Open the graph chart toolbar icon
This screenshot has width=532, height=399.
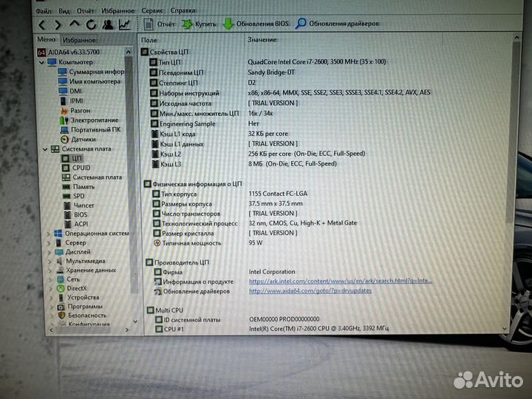point(124,24)
